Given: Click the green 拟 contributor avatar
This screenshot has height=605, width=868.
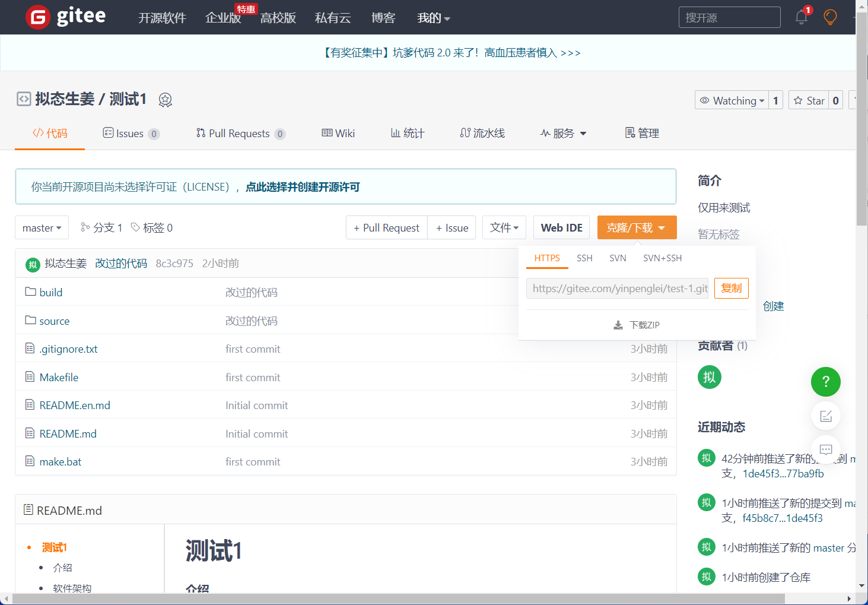Looking at the screenshot, I should coord(710,377).
